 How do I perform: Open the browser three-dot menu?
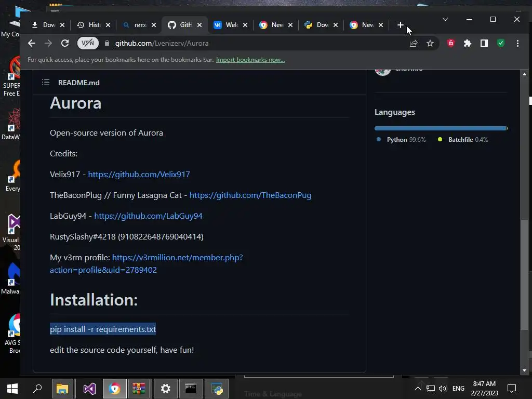tap(517, 44)
